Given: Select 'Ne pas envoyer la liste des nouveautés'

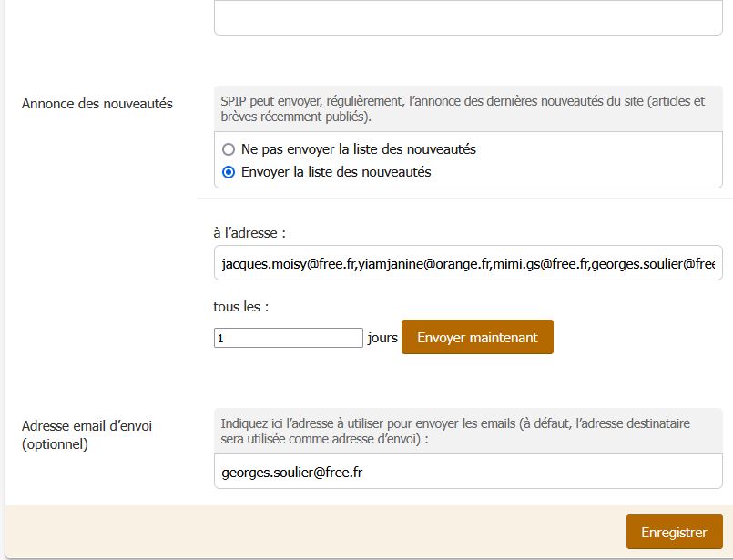Looking at the screenshot, I should click(x=229, y=149).
